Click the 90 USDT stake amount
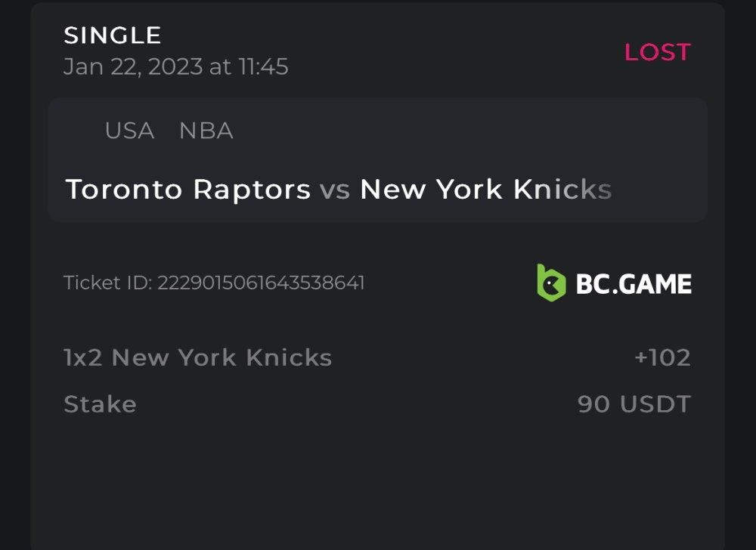756x550 pixels. 634,404
